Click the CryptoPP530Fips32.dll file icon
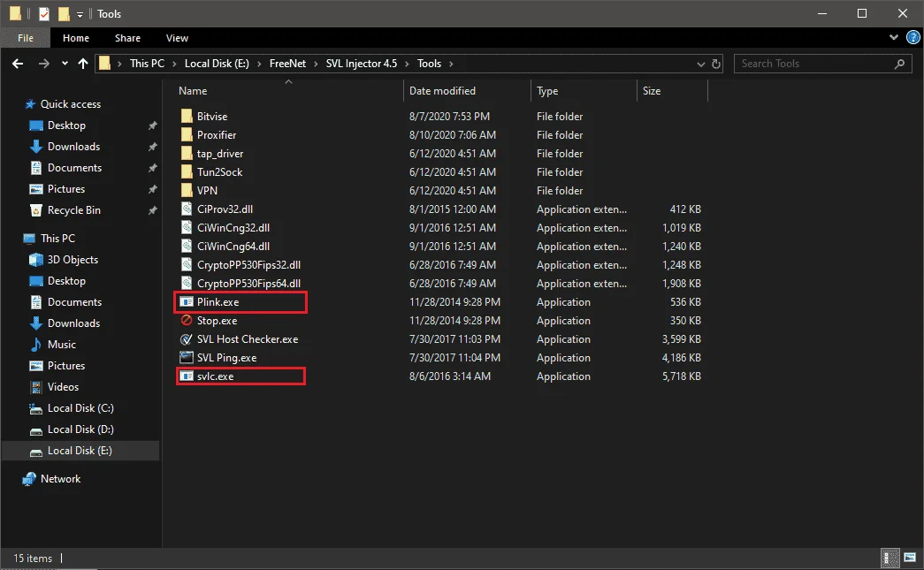Screen dimensions: 924x570 pyautogui.click(x=187, y=264)
